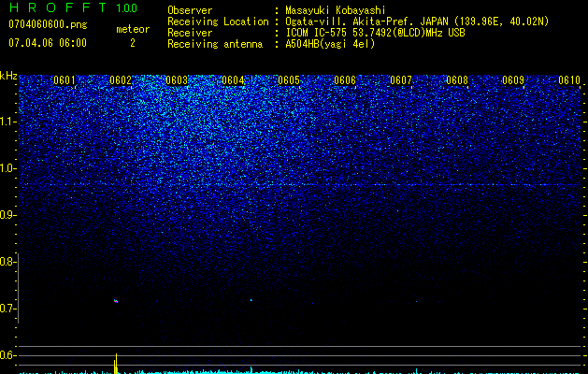The image size is (588, 374).
Task: Select receiver text ICOM IC-575 53.7492 MHz
Action: coord(375,33)
